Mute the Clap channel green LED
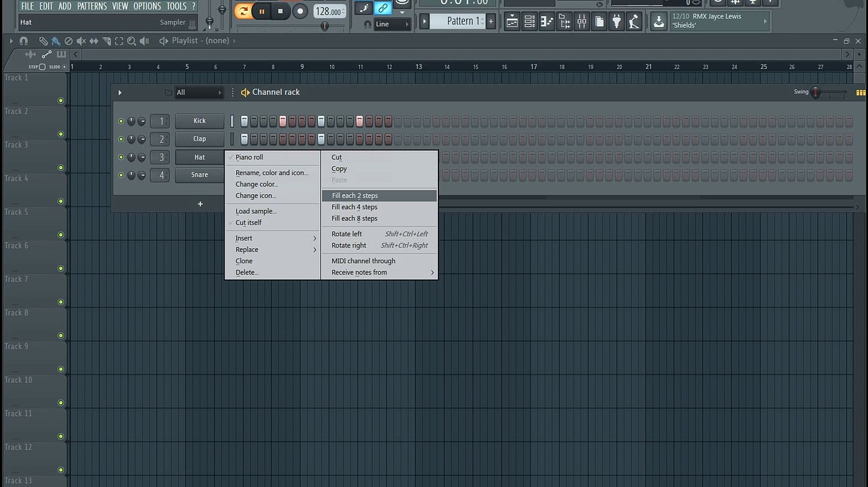This screenshot has height=487, width=868. [121, 139]
